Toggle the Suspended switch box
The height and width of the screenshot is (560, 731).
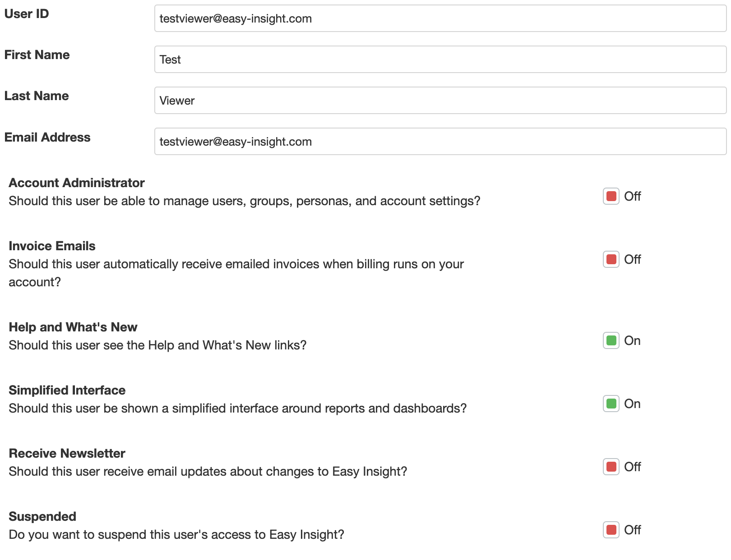[611, 530]
